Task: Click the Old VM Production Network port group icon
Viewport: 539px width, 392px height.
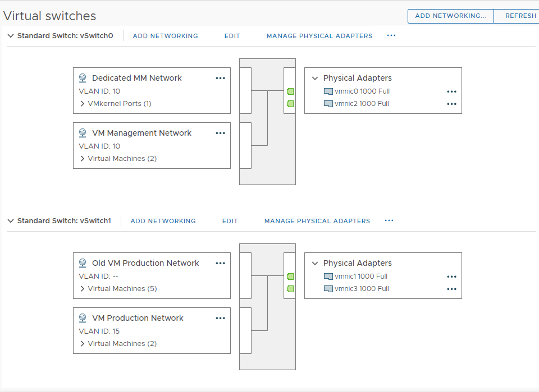Action: tap(83, 263)
